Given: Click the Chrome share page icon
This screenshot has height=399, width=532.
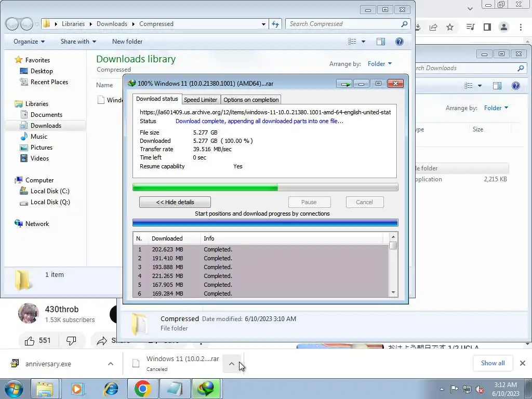Looking at the screenshot, I should 433,27.
